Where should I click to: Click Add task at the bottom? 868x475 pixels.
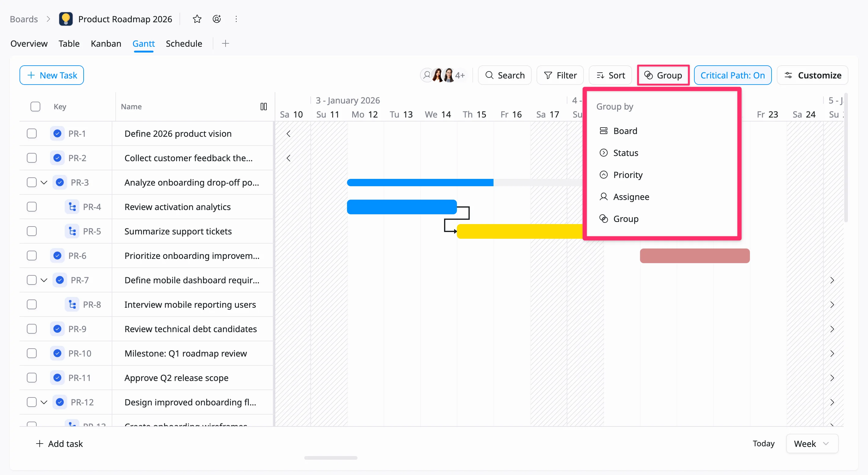point(59,444)
